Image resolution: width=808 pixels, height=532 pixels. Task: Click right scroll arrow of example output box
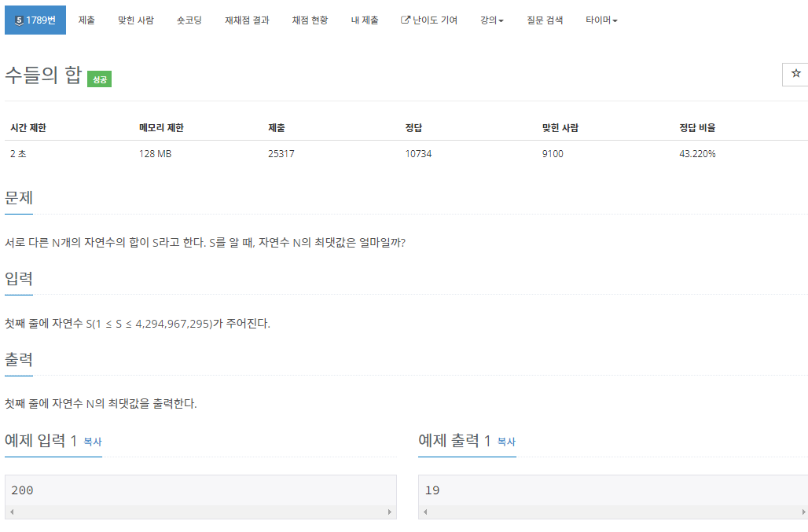tap(802, 512)
